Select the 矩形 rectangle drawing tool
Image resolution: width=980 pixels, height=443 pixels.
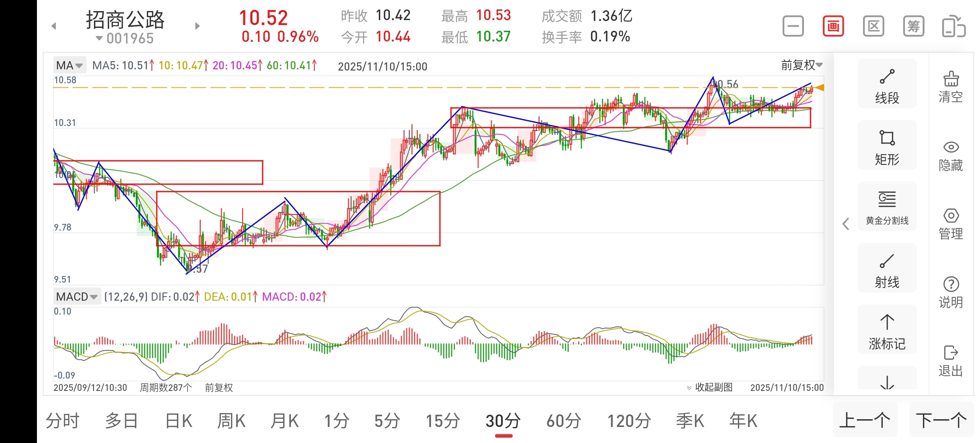pos(887,145)
